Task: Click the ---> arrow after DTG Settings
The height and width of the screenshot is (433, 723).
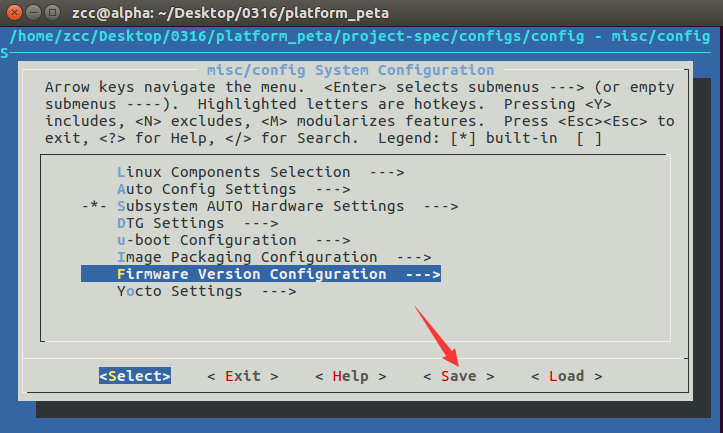Action: click(261, 224)
